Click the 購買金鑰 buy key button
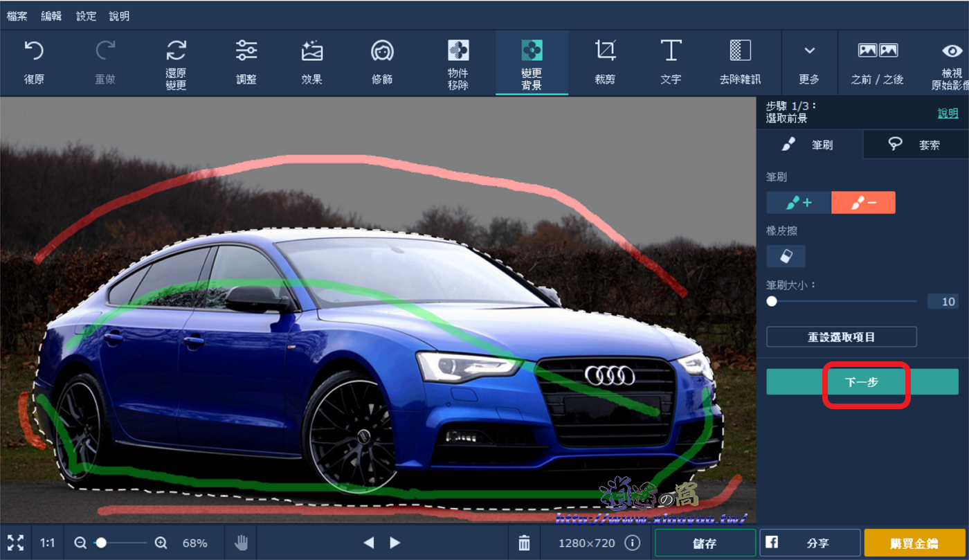The image size is (969, 560). (914, 543)
